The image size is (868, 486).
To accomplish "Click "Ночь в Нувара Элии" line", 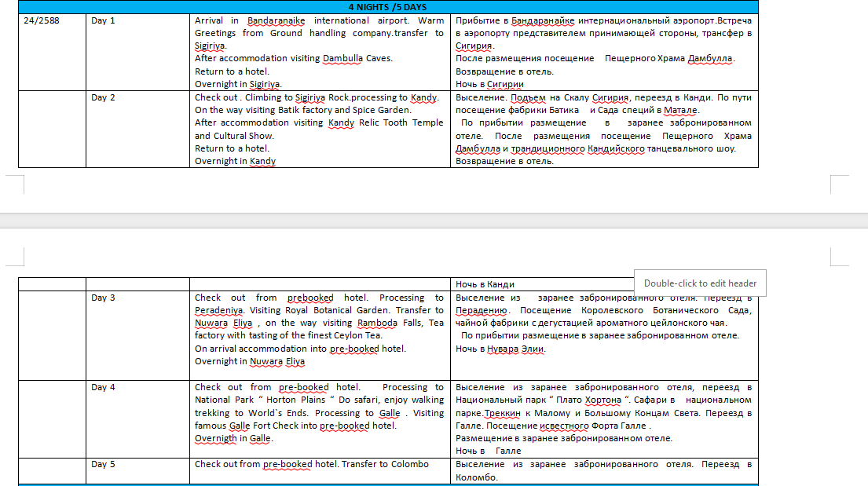I will 500,349.
